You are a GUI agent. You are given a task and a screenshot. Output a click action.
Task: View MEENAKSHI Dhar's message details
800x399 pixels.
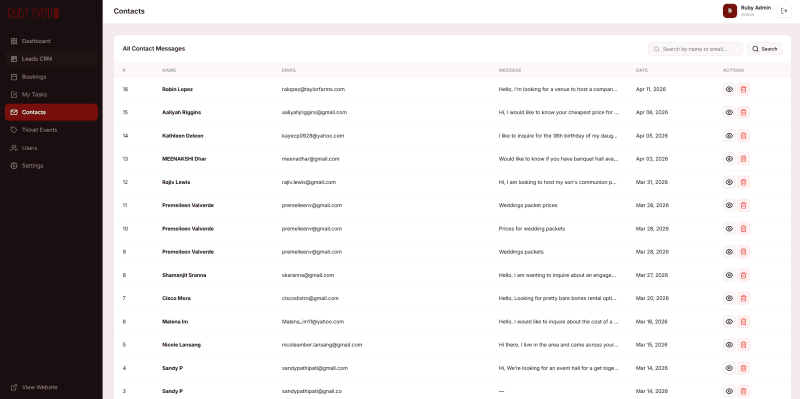point(729,159)
